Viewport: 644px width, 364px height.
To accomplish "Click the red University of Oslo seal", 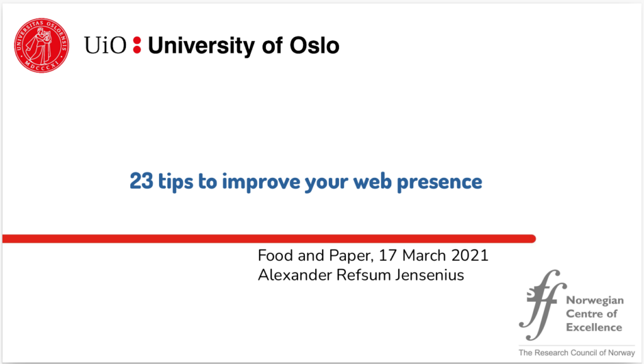I will (42, 45).
